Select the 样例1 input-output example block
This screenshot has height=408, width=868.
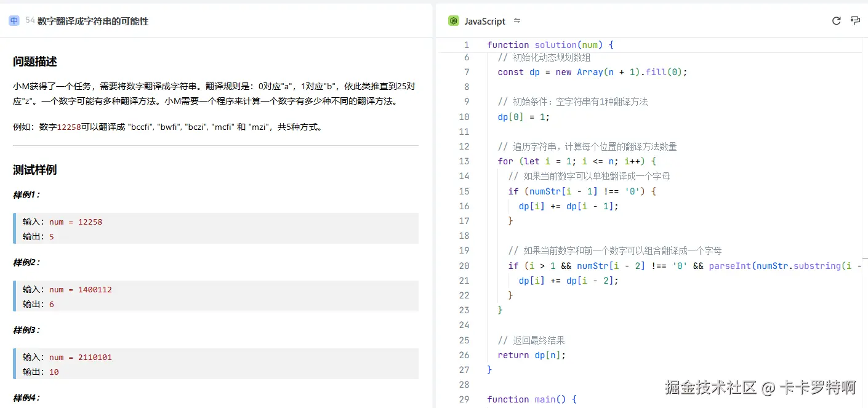point(215,228)
